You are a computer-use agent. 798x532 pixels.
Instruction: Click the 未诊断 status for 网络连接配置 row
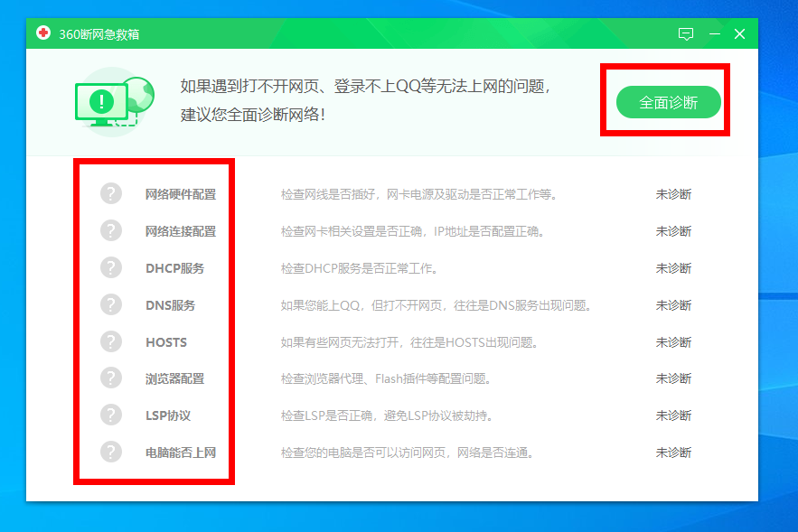tap(673, 231)
